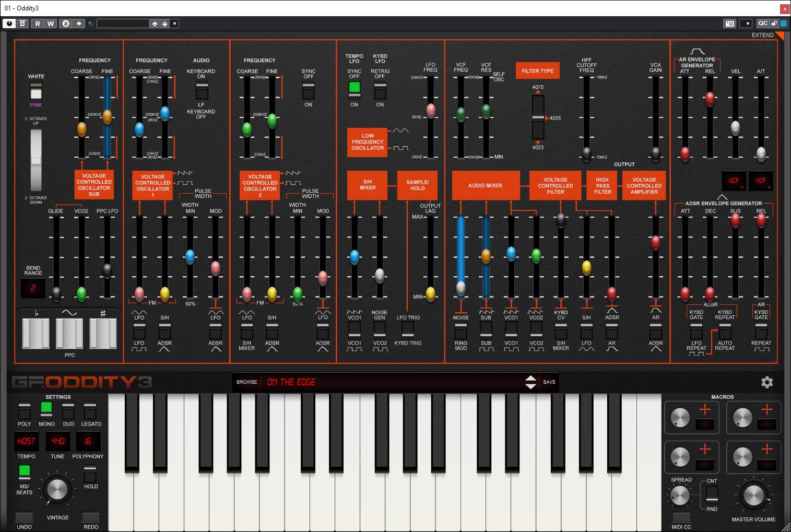
Task: Click the Write automation W icon
Action: (50, 23)
